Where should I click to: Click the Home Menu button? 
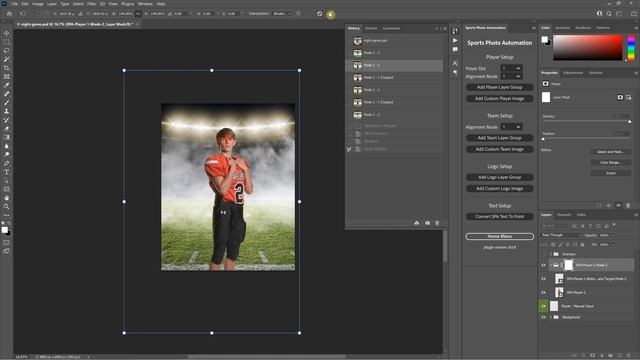500,236
